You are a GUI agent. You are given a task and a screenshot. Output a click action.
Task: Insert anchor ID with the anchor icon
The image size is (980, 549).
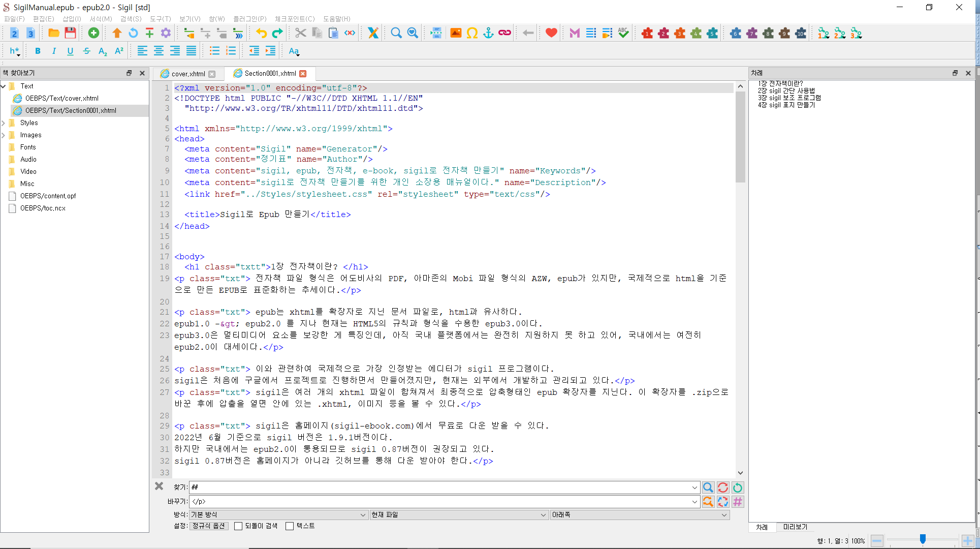pyautogui.click(x=488, y=34)
